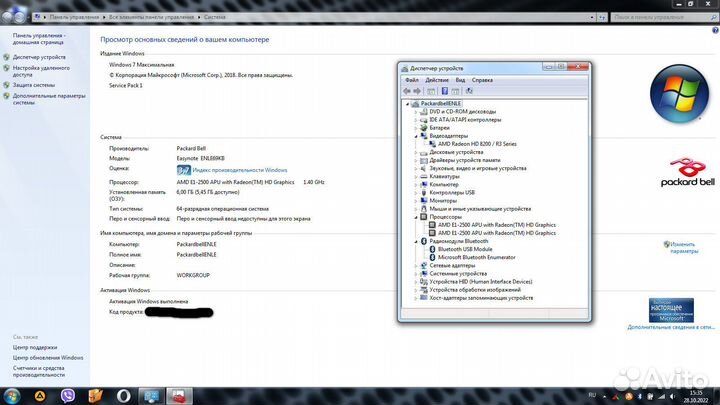Open the Opera browser taskbar icon

coord(123,396)
